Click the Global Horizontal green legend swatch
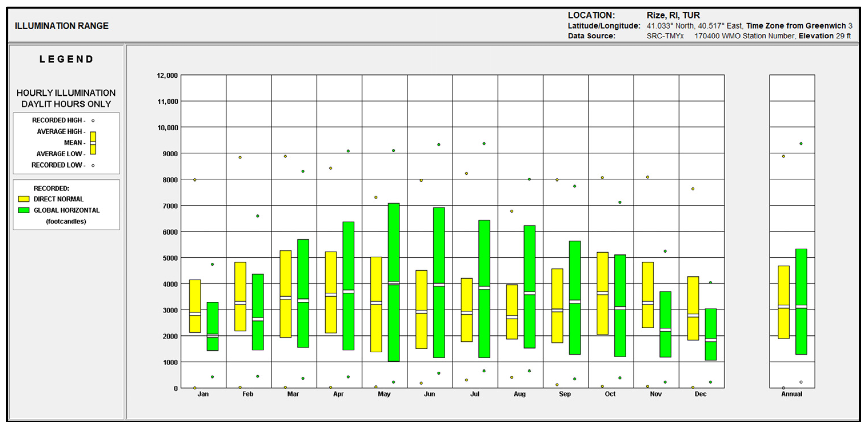The image size is (868, 428). (x=24, y=210)
